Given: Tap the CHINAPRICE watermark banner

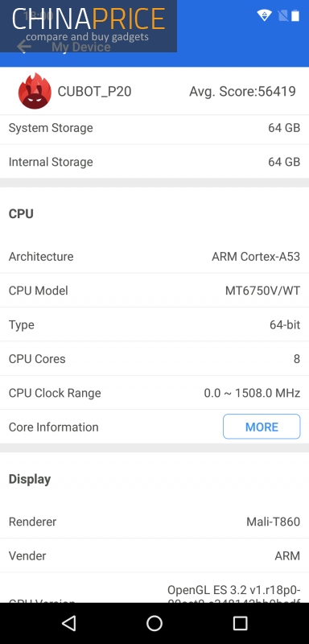Looking at the screenshot, I should pyautogui.click(x=89, y=26).
